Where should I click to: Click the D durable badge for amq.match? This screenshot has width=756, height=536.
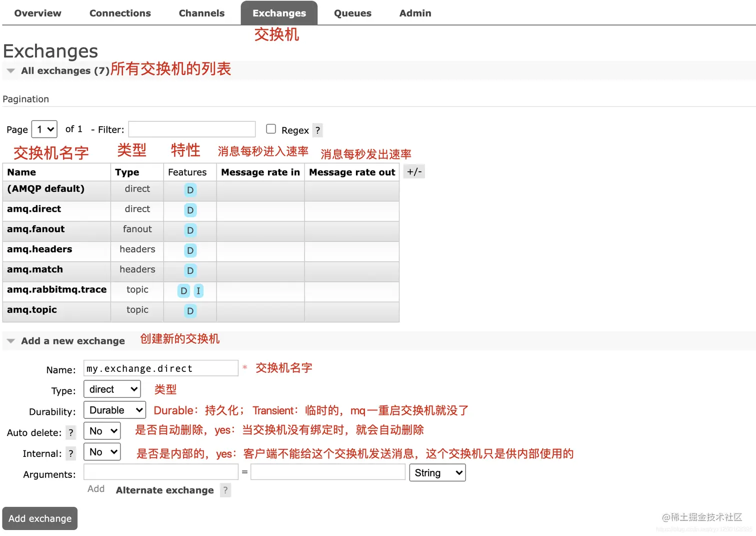190,271
